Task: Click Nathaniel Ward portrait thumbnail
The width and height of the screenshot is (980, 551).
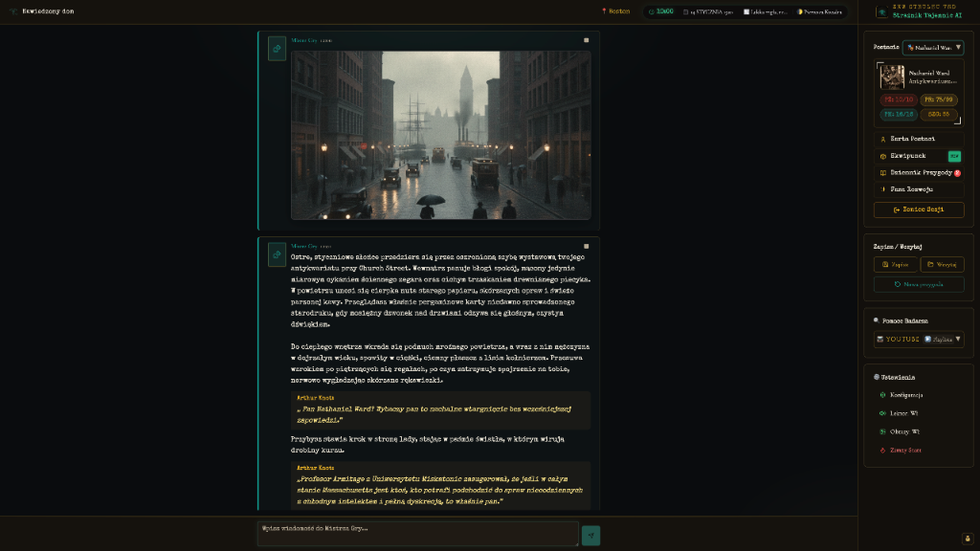Action: pos(892,77)
